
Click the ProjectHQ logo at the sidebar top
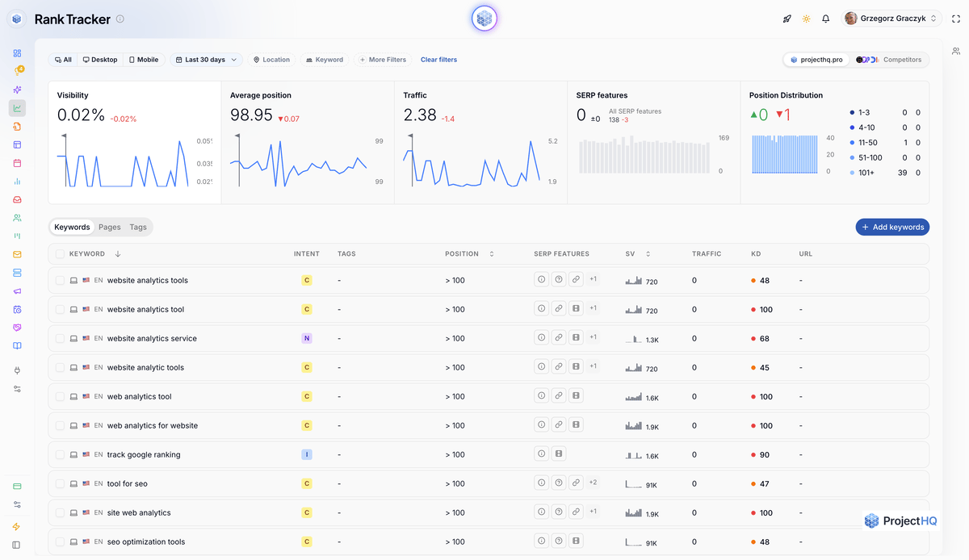point(17,19)
